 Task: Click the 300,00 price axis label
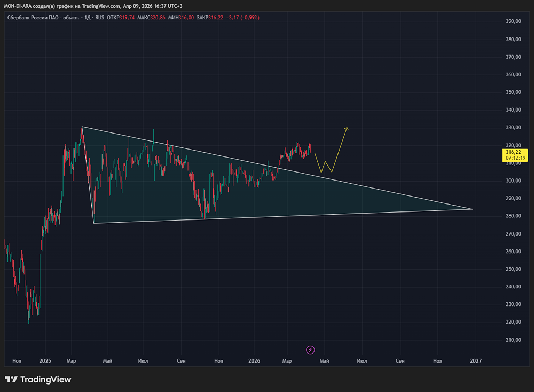(x=513, y=181)
